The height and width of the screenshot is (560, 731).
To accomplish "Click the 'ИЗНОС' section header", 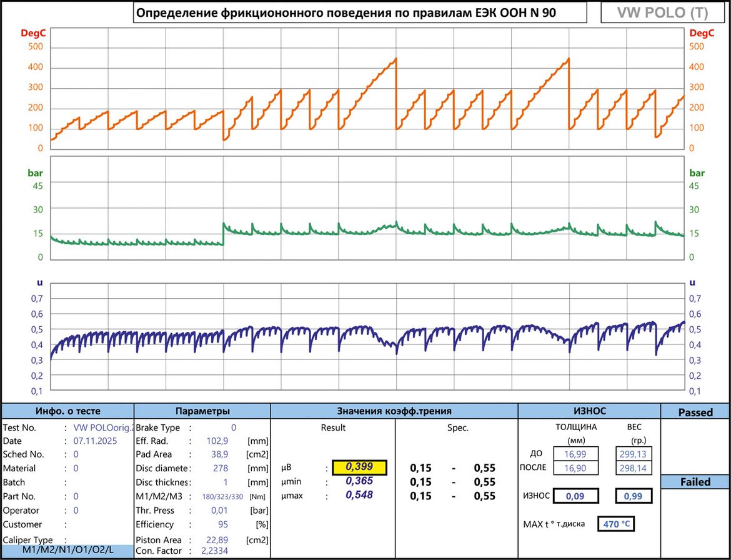I will pos(589,411).
